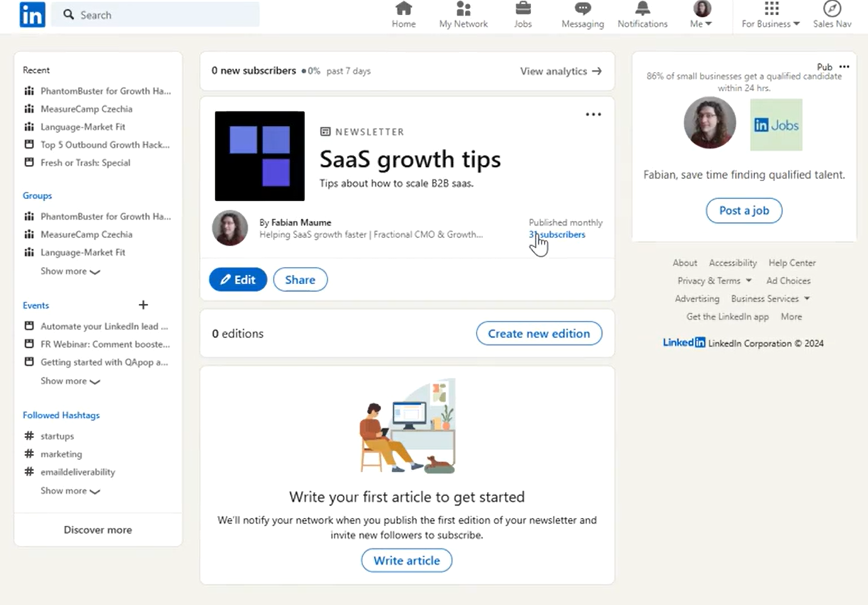Expand the Me profile dropdown
Viewport: 868px width, 605px height.
click(x=701, y=24)
